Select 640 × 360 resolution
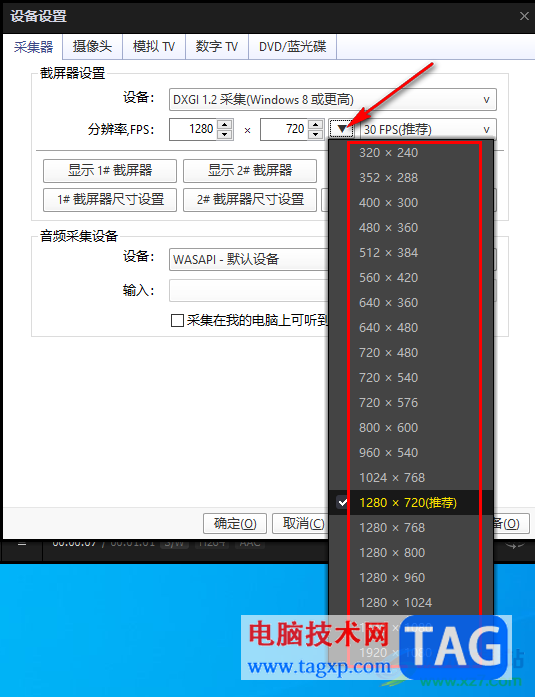Screen dimensions: 535x697 [x=411, y=303]
